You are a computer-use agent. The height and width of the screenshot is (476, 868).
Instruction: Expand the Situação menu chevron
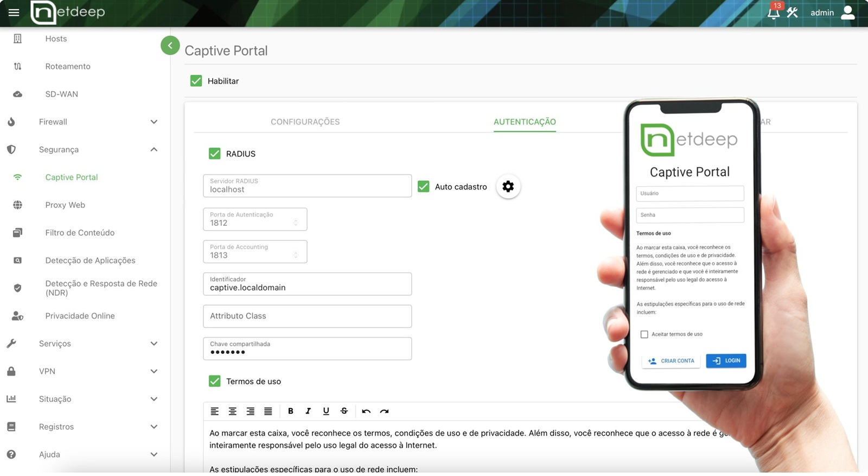pyautogui.click(x=154, y=399)
